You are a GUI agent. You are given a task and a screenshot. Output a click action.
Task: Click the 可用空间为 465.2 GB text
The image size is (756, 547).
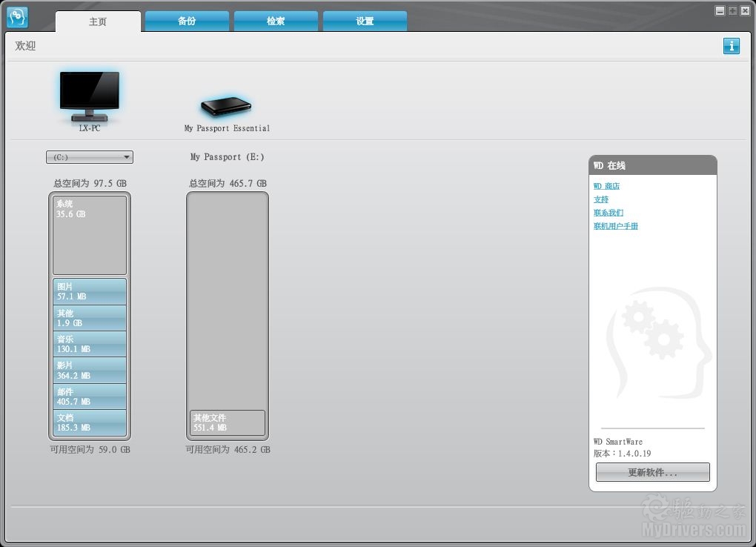(228, 450)
